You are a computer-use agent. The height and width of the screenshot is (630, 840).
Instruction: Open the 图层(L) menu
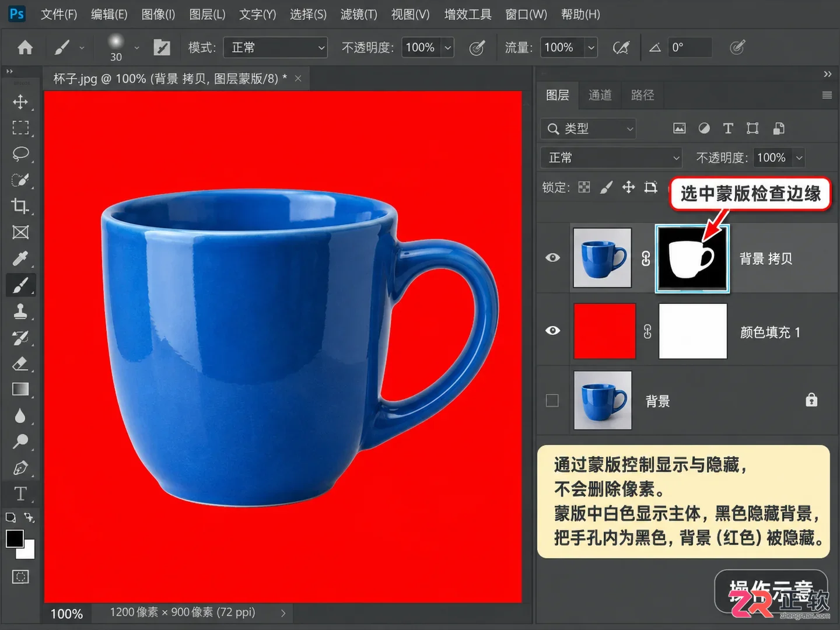pos(207,14)
